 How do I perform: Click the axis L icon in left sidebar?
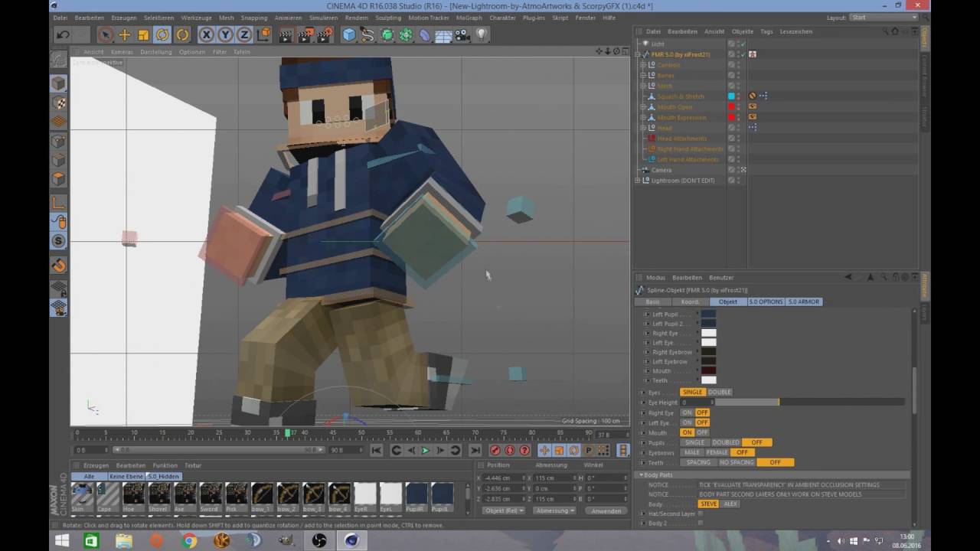59,203
